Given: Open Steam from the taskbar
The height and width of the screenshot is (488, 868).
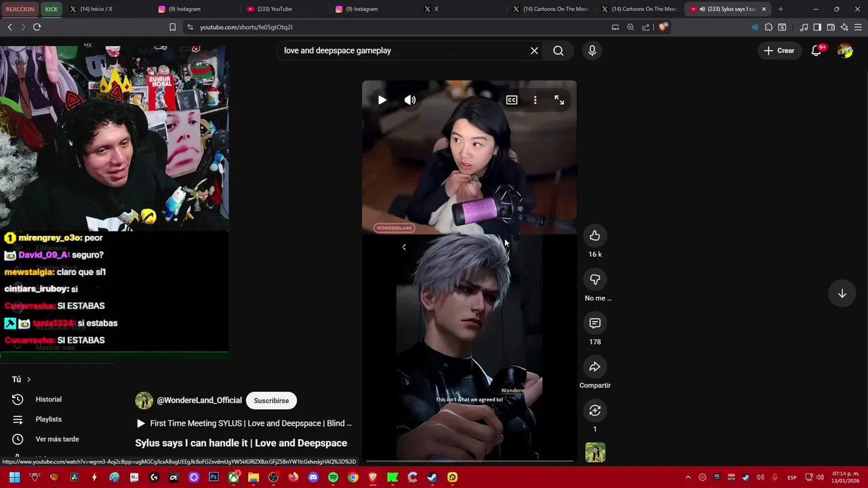Looking at the screenshot, I should (x=432, y=477).
